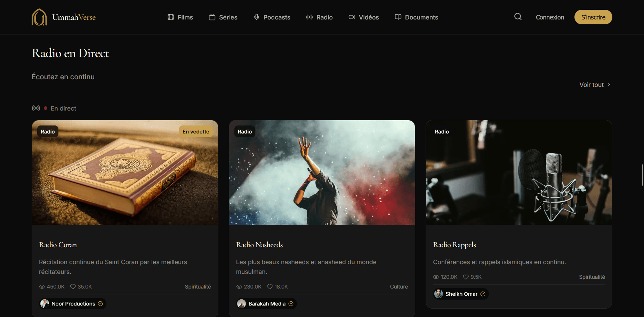Click the page vertical scrollbar thumb

pos(642,175)
